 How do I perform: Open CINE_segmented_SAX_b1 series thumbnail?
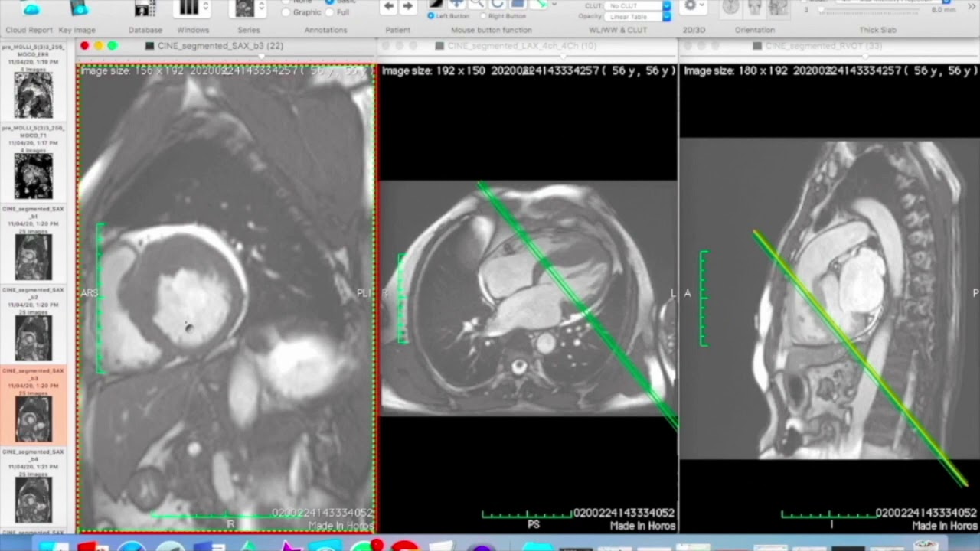point(34,257)
